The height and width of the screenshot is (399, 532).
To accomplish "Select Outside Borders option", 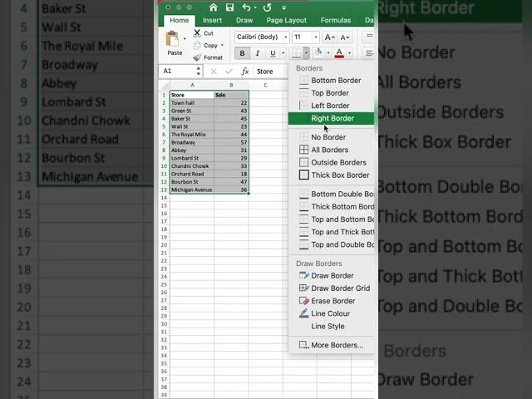I will (331, 163).
